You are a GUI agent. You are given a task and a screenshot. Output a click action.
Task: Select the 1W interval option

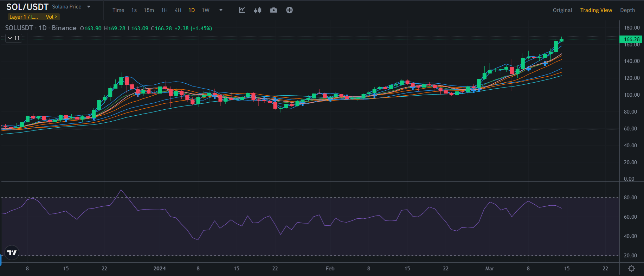206,10
